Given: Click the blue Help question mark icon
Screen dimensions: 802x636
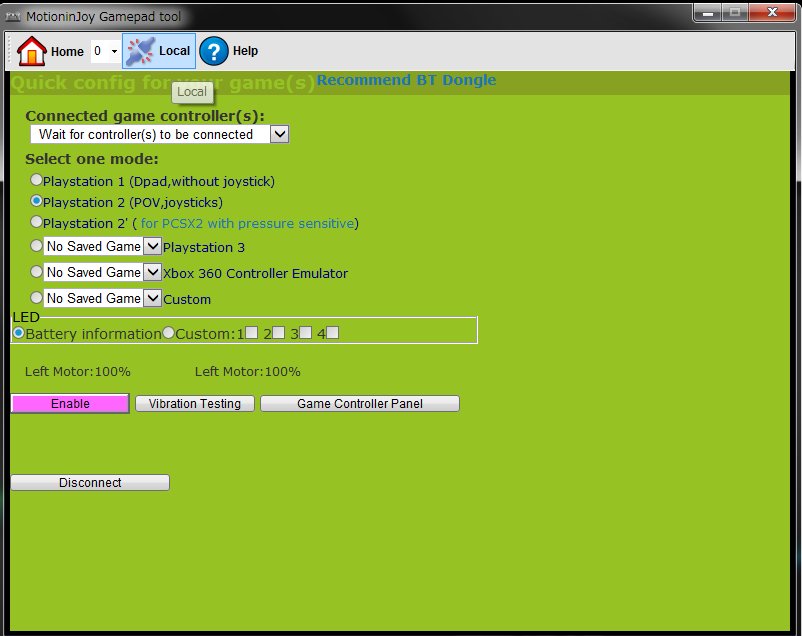Looking at the screenshot, I should pyautogui.click(x=214, y=51).
